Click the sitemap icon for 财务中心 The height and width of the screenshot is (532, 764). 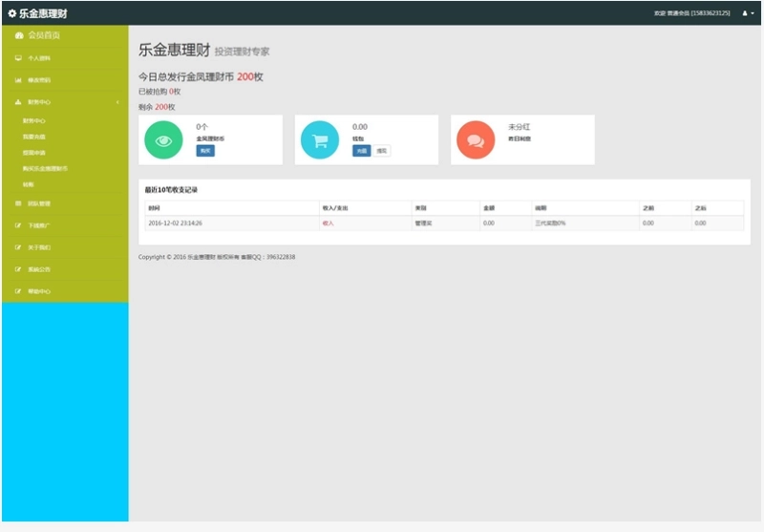point(18,102)
